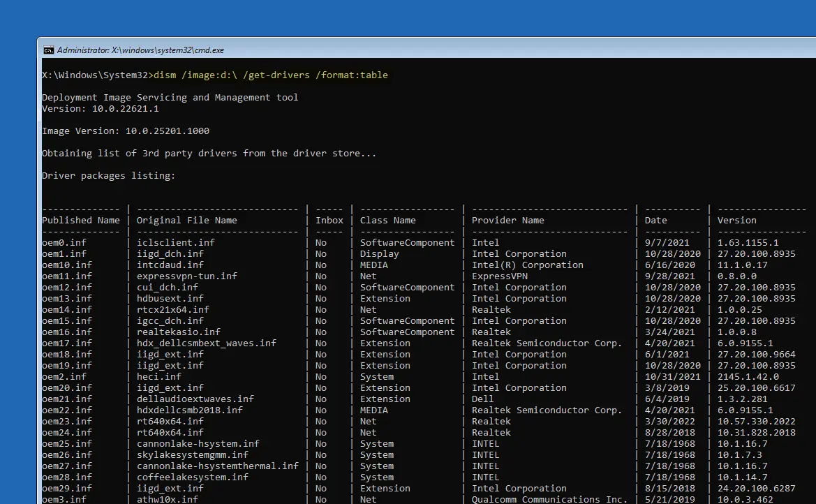Click the version 10.1.14.7
Viewport: 816px width, 504px height.
point(742,477)
